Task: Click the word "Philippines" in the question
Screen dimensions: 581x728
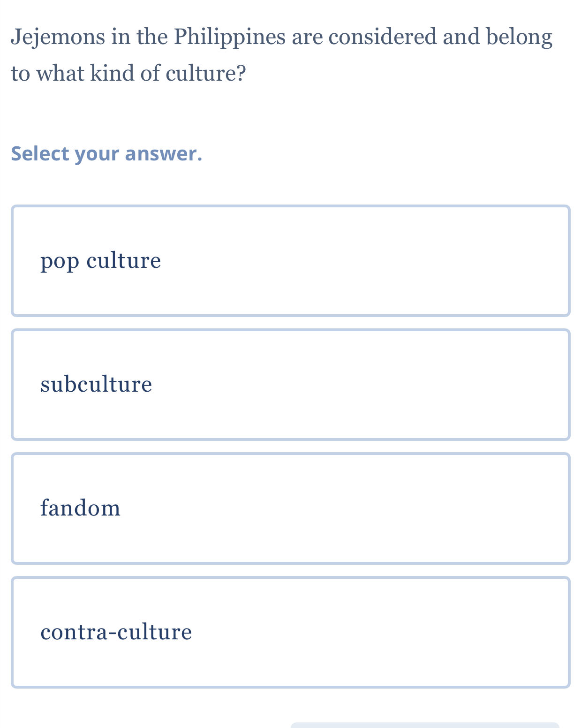Action: tap(230, 38)
